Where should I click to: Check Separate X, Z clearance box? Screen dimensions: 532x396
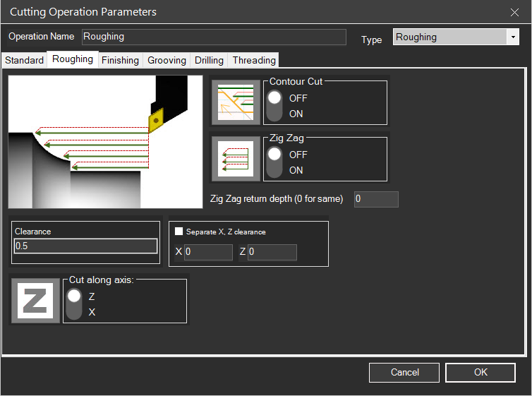179,232
